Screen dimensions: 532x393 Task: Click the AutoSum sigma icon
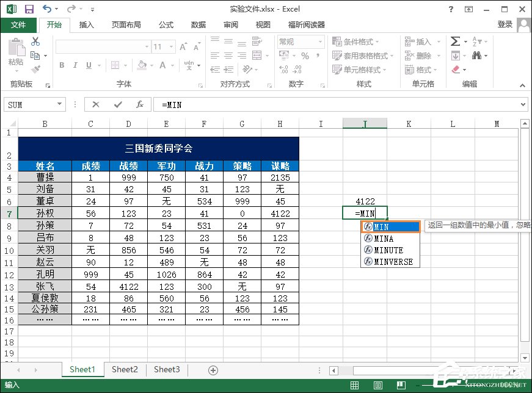pos(455,41)
